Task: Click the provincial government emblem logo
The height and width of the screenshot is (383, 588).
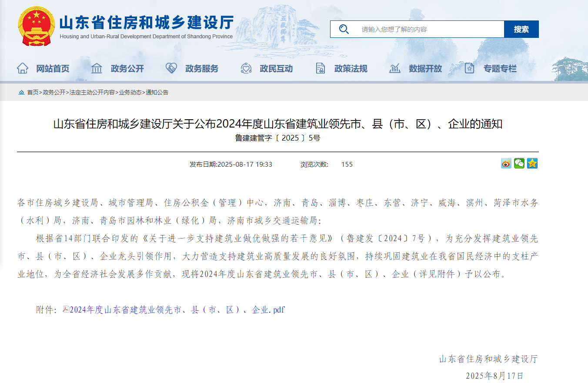Action: [36, 25]
